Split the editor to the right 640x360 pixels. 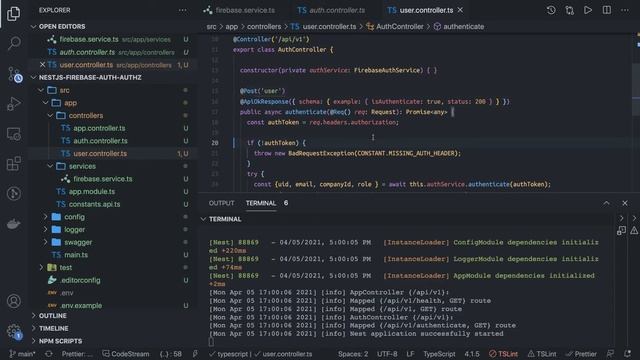(607, 10)
